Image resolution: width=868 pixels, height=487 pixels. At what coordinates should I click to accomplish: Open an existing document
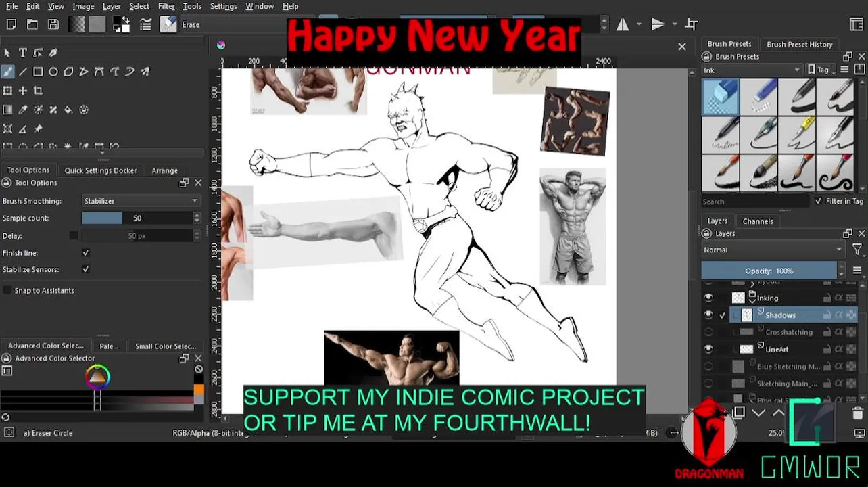(x=32, y=24)
